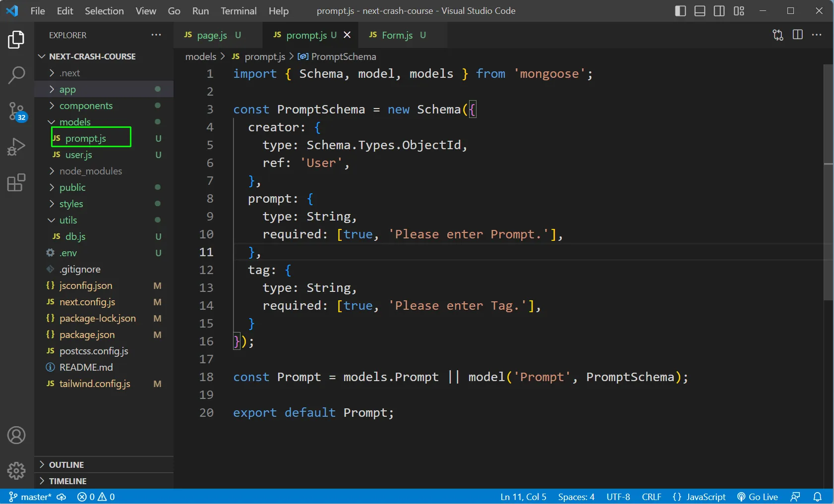Expand the public folder

click(x=104, y=187)
